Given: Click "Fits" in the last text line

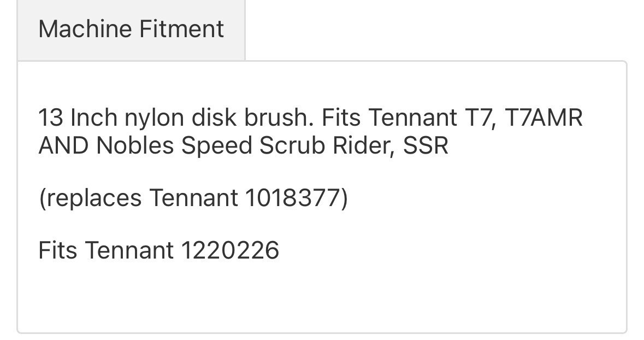Looking at the screenshot, I should (x=57, y=250).
